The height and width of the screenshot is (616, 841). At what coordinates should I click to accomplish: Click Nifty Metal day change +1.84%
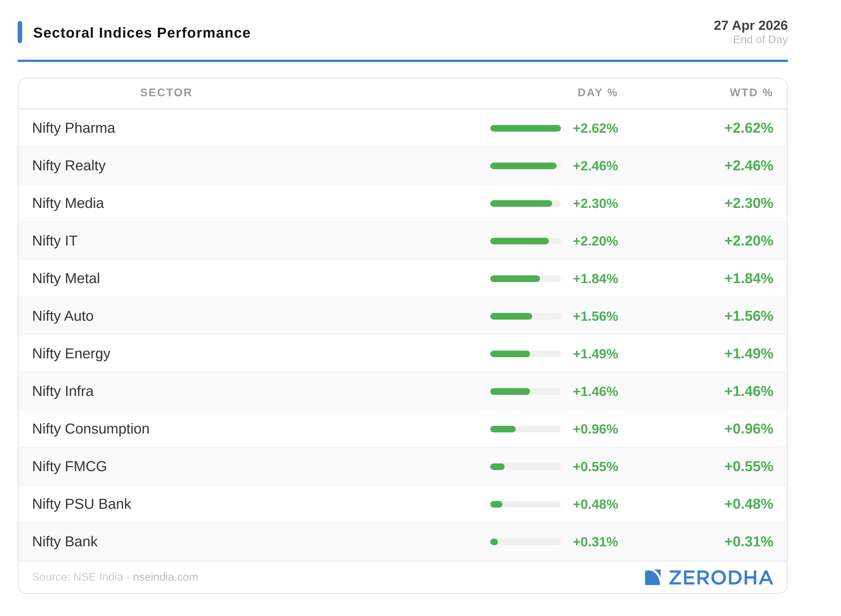coord(595,279)
